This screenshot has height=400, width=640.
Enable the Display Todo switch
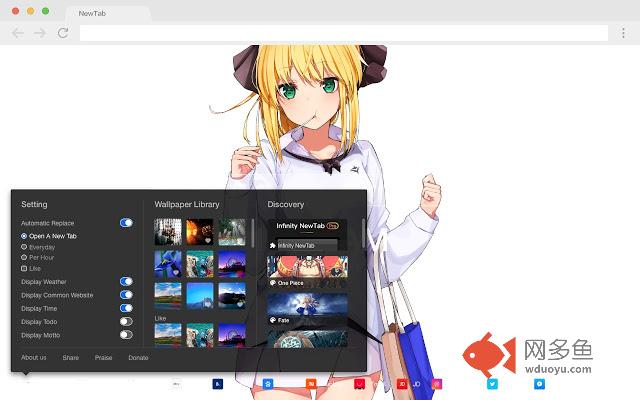[126, 322]
